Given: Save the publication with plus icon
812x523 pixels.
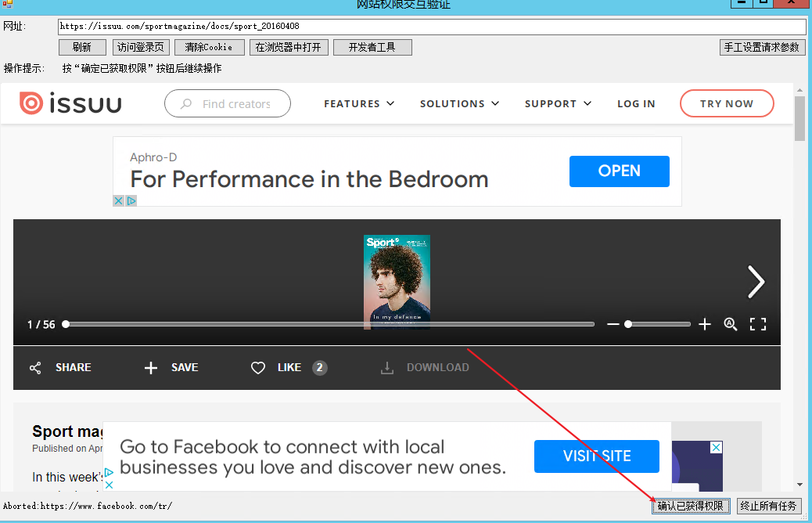Looking at the screenshot, I should click(171, 367).
